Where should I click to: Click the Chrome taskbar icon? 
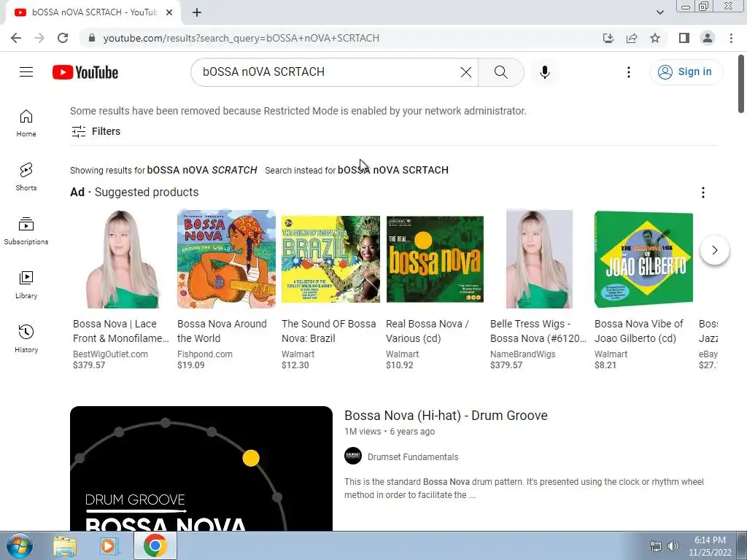pos(155,545)
